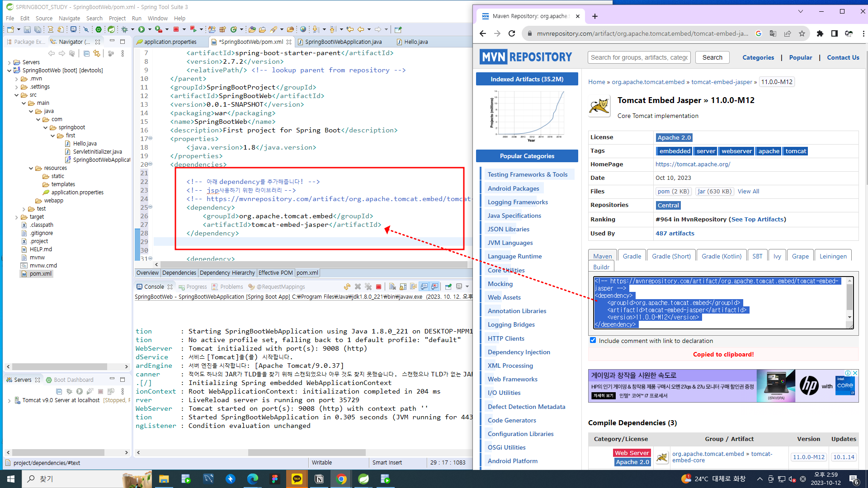Click the browser reload page icon
The width and height of the screenshot is (868, 488).
tap(512, 33)
